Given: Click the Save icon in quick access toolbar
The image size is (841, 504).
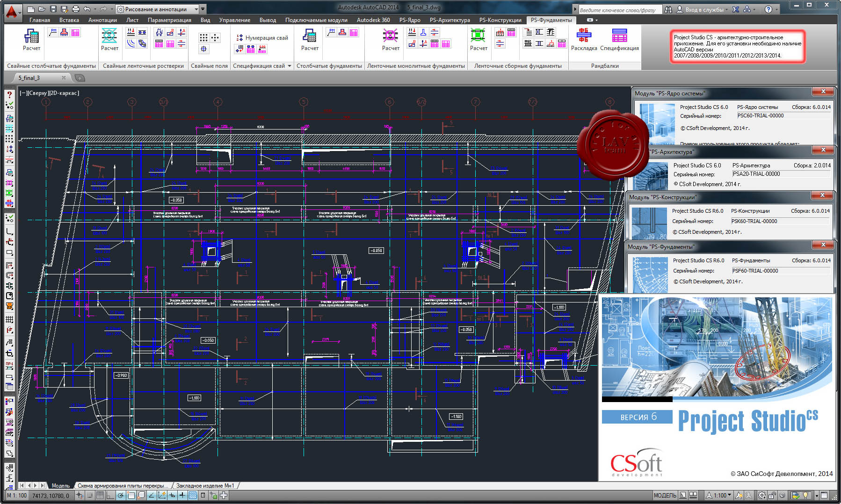Looking at the screenshot, I should [53, 9].
